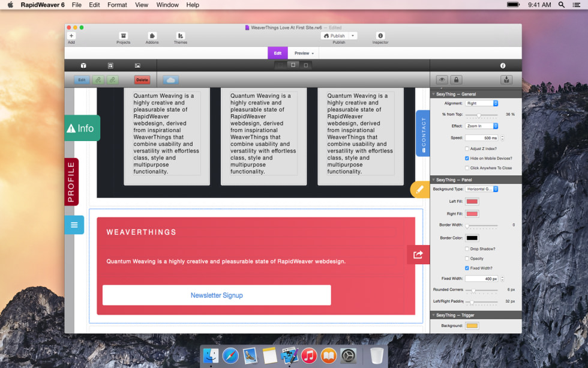Click the blue CONTACT side tab
Screen dimensions: 588x368
point(423,133)
